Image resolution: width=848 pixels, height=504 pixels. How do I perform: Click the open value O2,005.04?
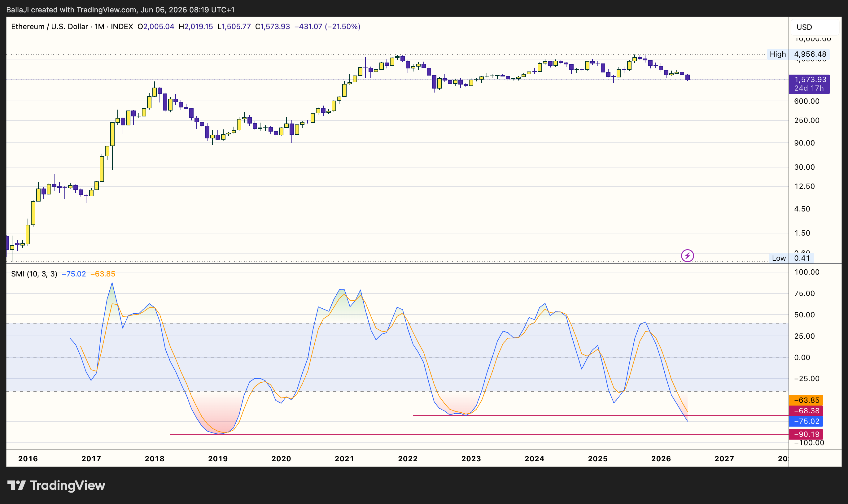pyautogui.click(x=155, y=27)
